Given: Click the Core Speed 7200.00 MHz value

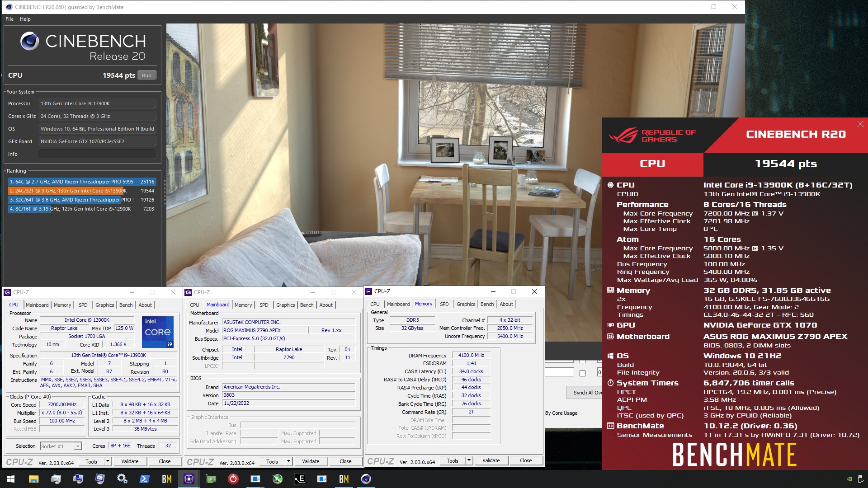Looking at the screenshot, I should pos(62,404).
